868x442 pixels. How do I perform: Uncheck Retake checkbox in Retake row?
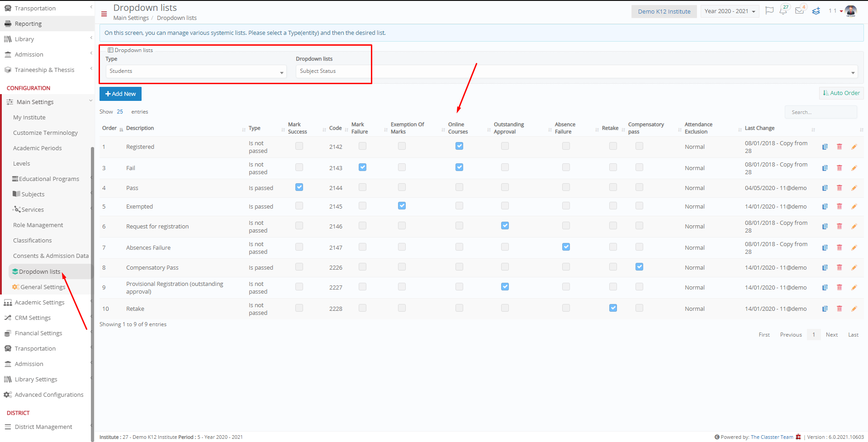tap(613, 308)
